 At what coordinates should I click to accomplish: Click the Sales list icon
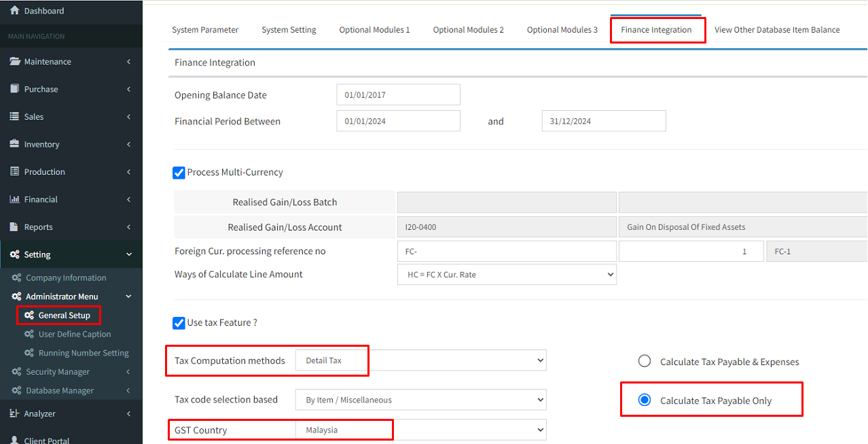point(14,117)
